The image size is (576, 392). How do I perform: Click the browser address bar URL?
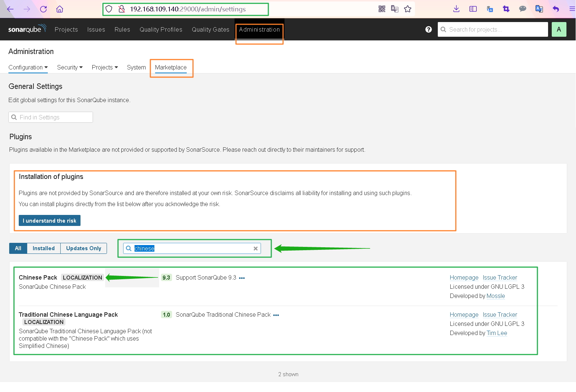[x=188, y=9]
